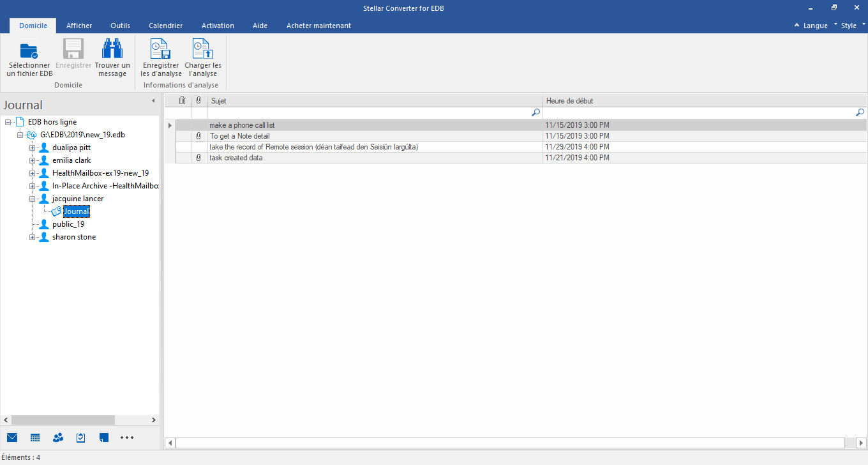
Task: Open tasks view clipboard icon
Action: [x=81, y=438]
